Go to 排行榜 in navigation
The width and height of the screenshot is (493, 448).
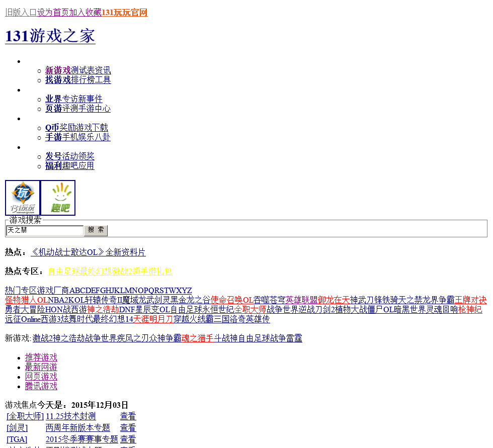[x=83, y=80]
